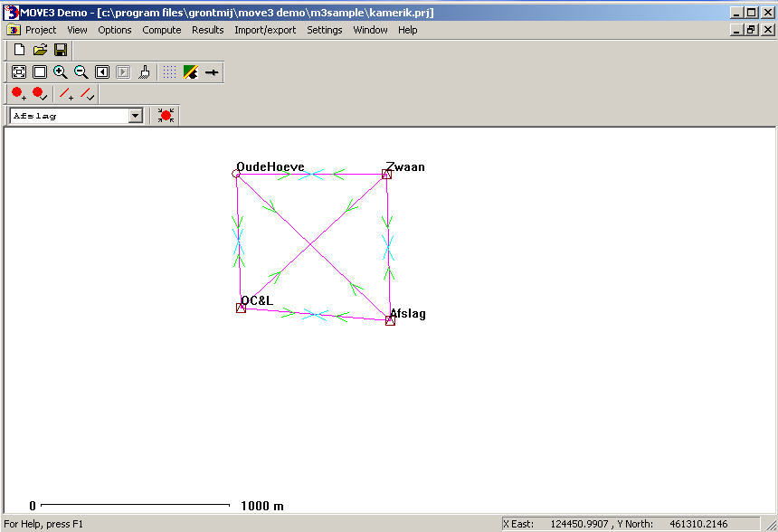Click the Zwaan station label
The width and height of the screenshot is (778, 532).
[405, 166]
